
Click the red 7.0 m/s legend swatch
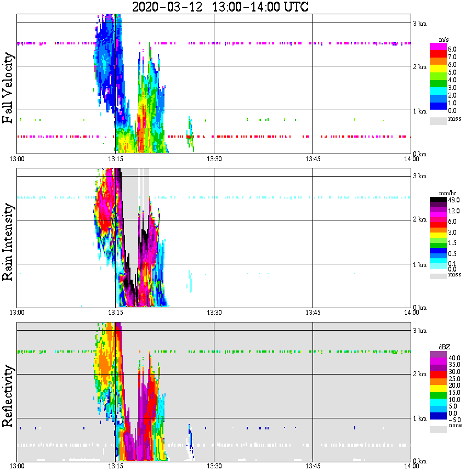pyautogui.click(x=438, y=54)
